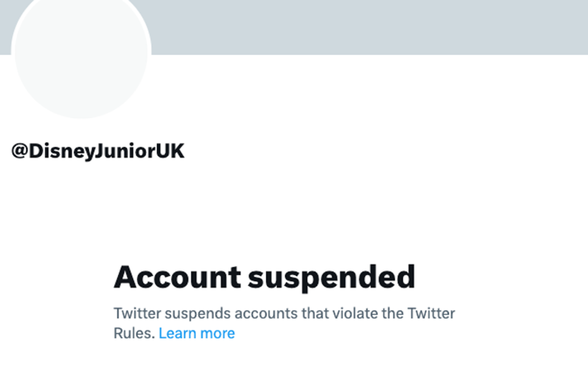This screenshot has width=588, height=392.
Task: Click the word "that" in the description
Action: [315, 313]
